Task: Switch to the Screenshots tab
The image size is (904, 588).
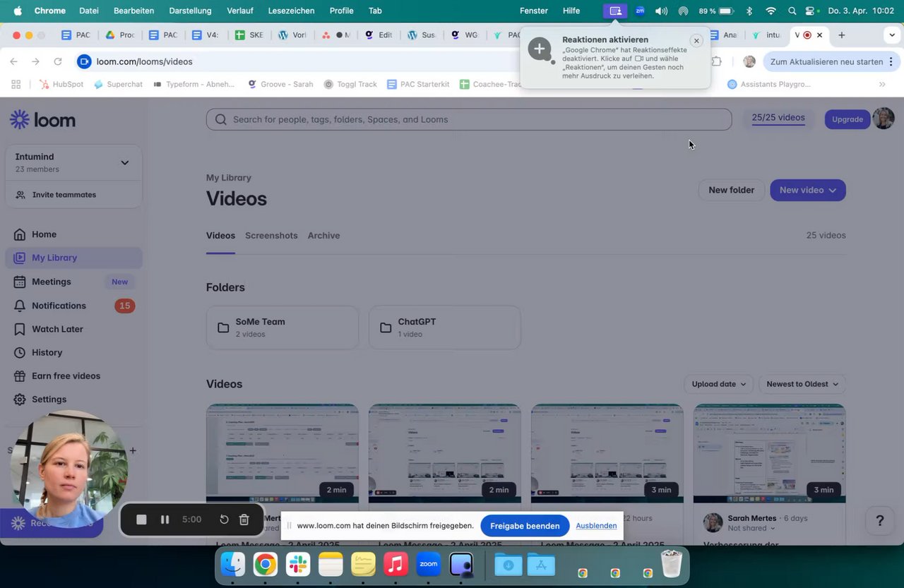Action: (271, 236)
